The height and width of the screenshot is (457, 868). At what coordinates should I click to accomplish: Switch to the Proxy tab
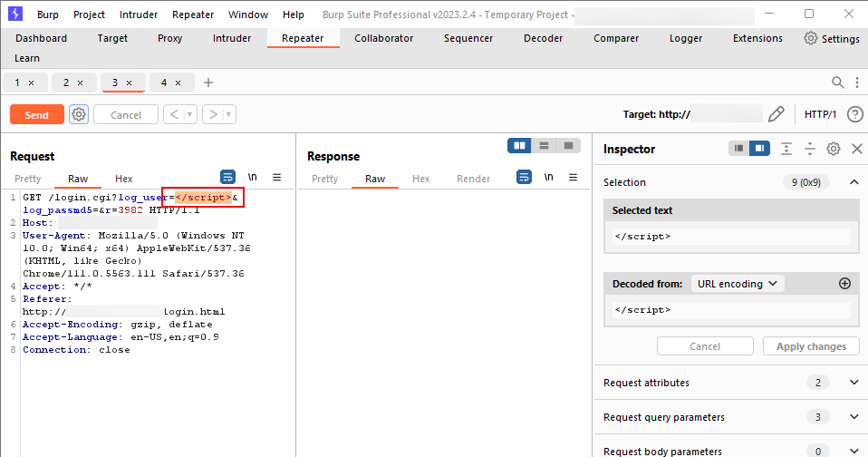click(x=169, y=38)
